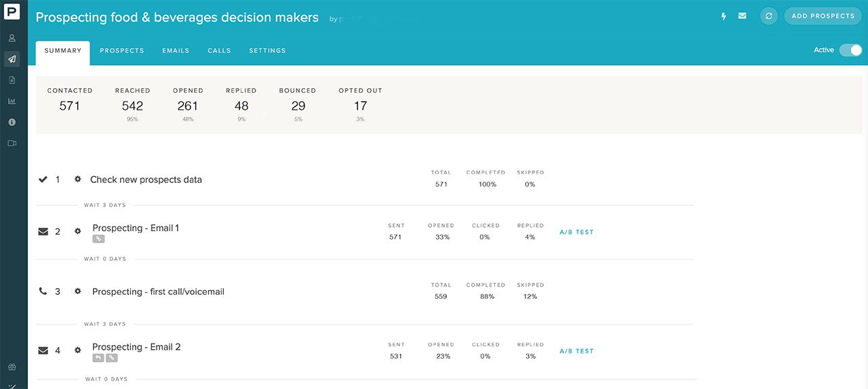
Task: Open gear settings for Prospecting - Email 1
Action: 78,231
